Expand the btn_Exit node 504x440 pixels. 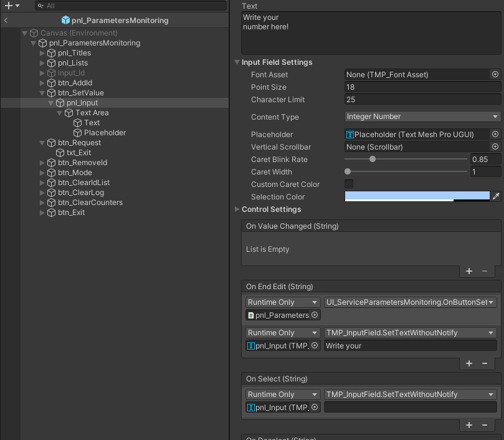click(x=42, y=213)
